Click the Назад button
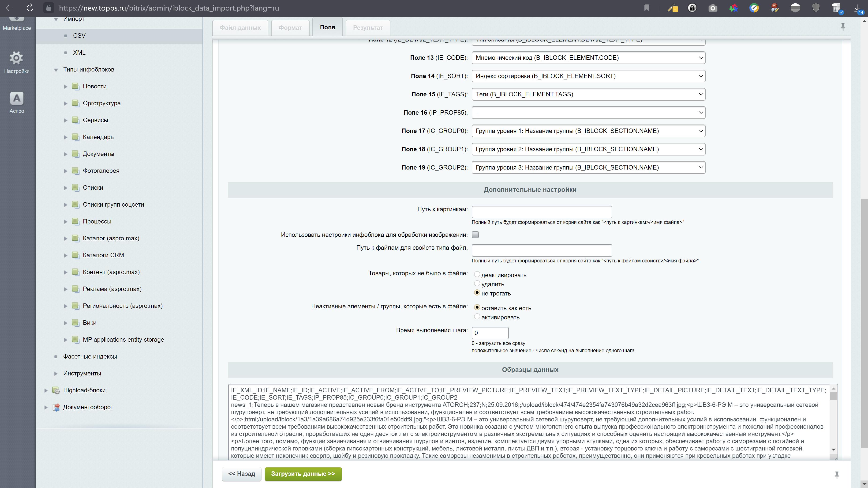 [x=242, y=474]
